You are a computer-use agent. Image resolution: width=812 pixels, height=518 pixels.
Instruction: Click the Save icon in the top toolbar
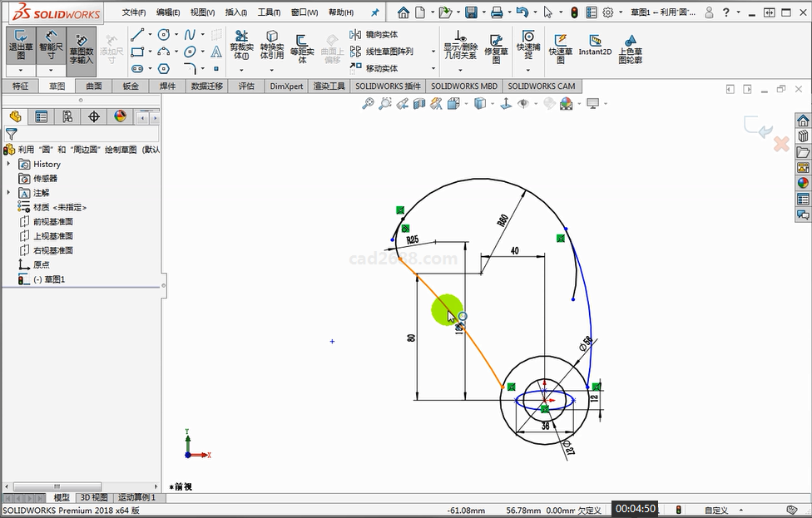tap(471, 12)
